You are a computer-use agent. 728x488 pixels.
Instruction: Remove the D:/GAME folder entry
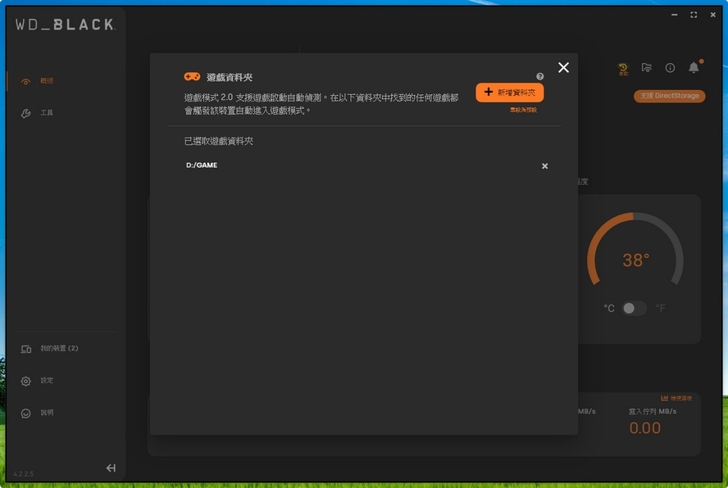pos(545,166)
